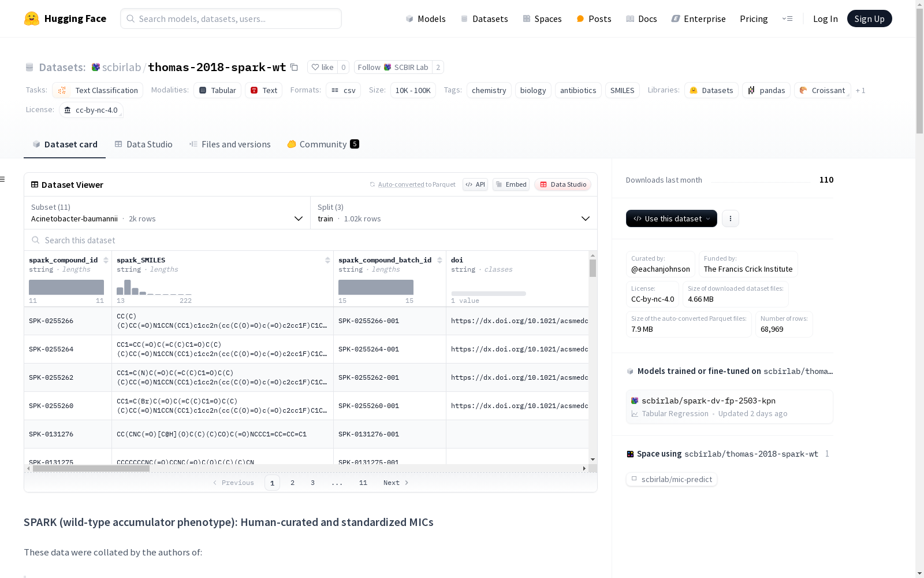Click the table's vertical scrollbar

click(593, 268)
